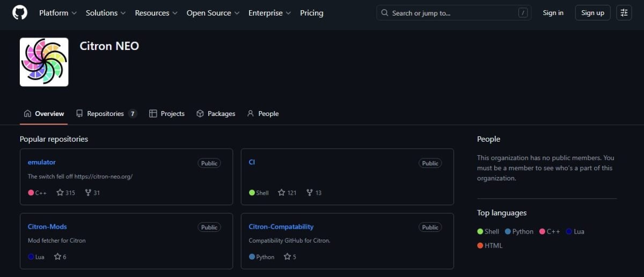Open the Pricing page link
Screen dimensions: 644x277
(x=312, y=13)
